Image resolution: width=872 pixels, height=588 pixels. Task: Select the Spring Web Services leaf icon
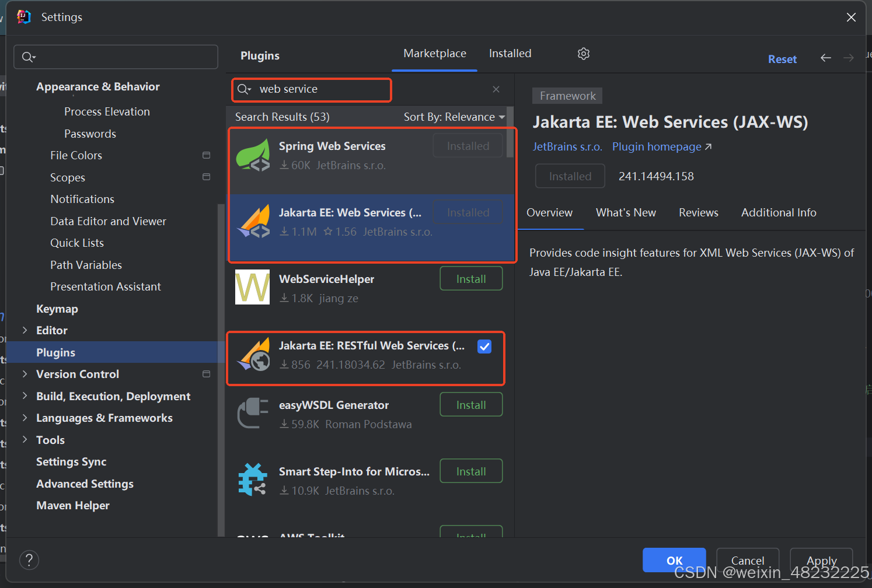(253, 155)
